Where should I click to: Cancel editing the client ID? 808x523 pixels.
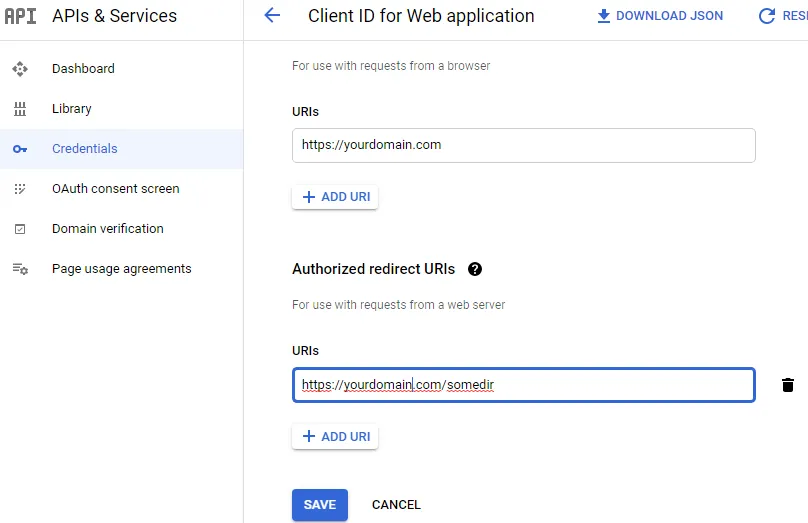(396, 505)
